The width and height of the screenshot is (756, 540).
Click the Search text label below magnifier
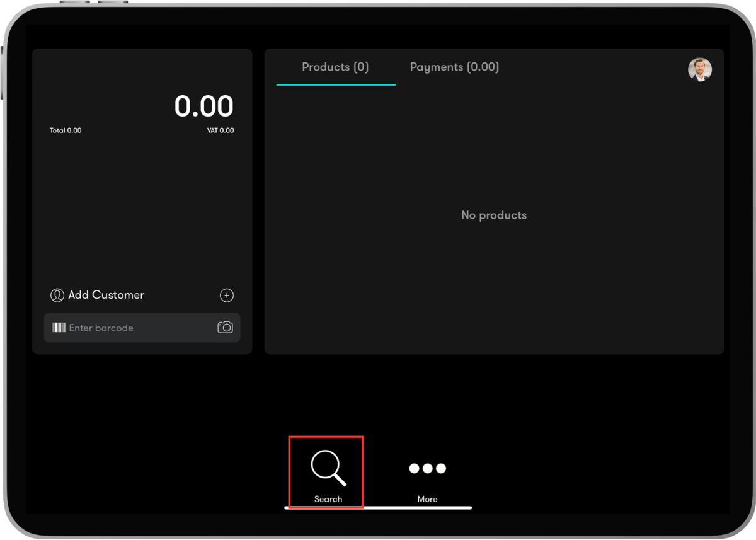click(328, 499)
